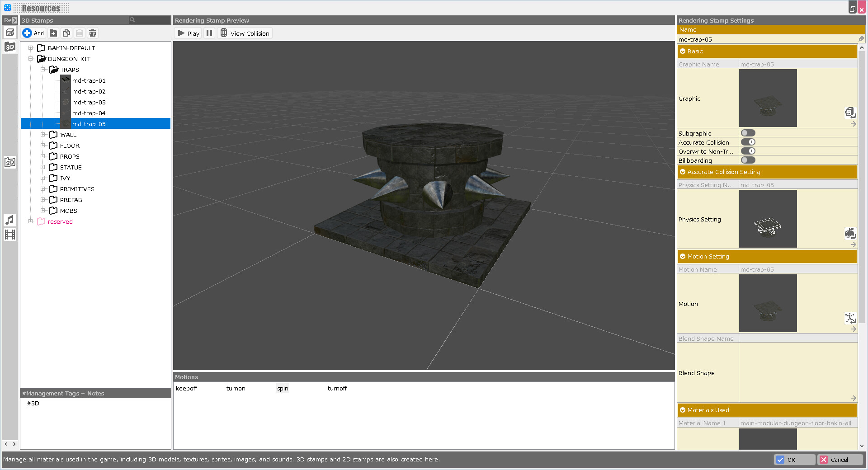The width and height of the screenshot is (868, 470).
Task: Collapse the DUNGEON-KIT folder
Action: tap(31, 59)
